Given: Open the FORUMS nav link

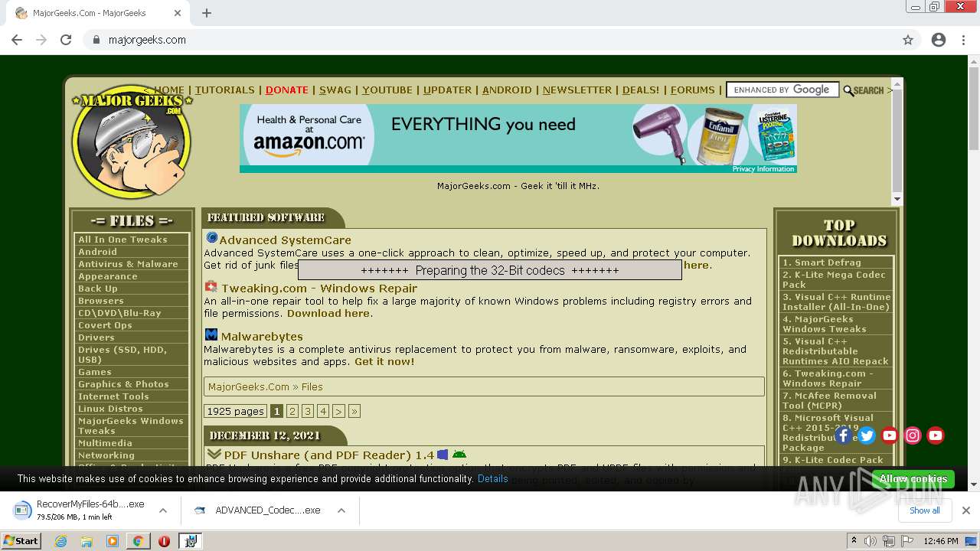Looking at the screenshot, I should click(693, 90).
